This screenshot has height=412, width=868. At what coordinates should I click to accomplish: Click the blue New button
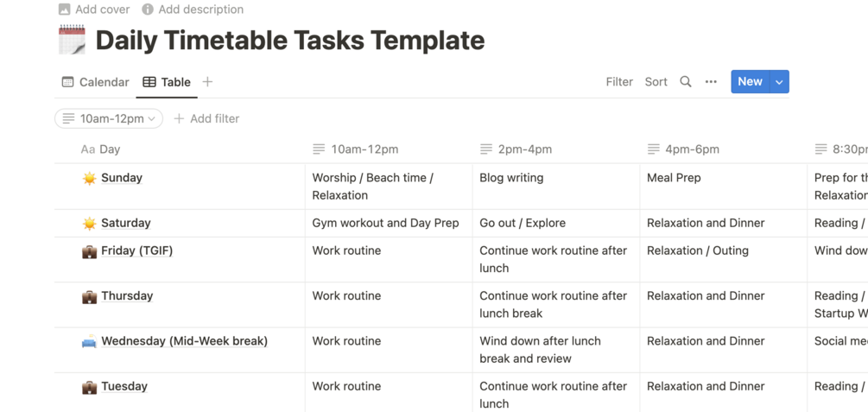coord(750,82)
